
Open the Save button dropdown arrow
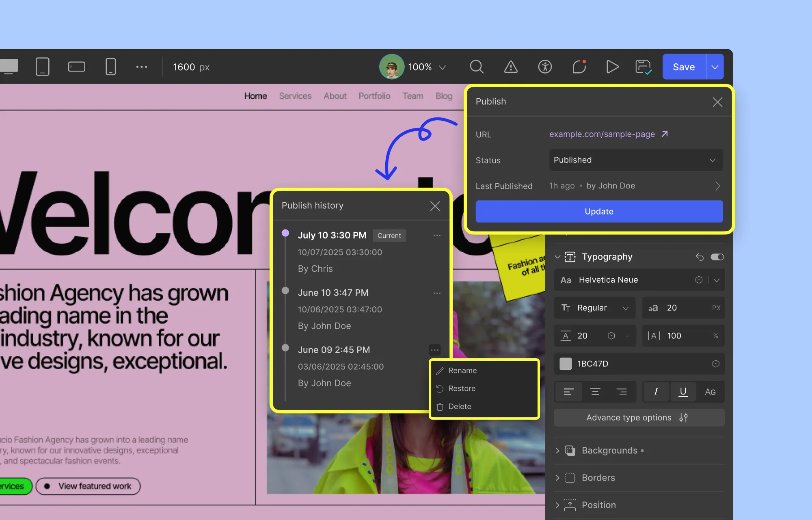coord(715,67)
